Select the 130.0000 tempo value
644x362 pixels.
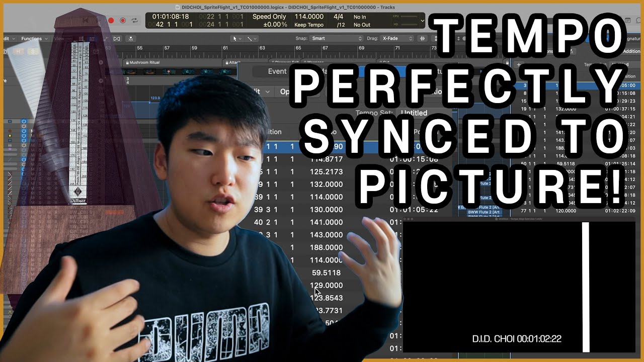point(327,210)
